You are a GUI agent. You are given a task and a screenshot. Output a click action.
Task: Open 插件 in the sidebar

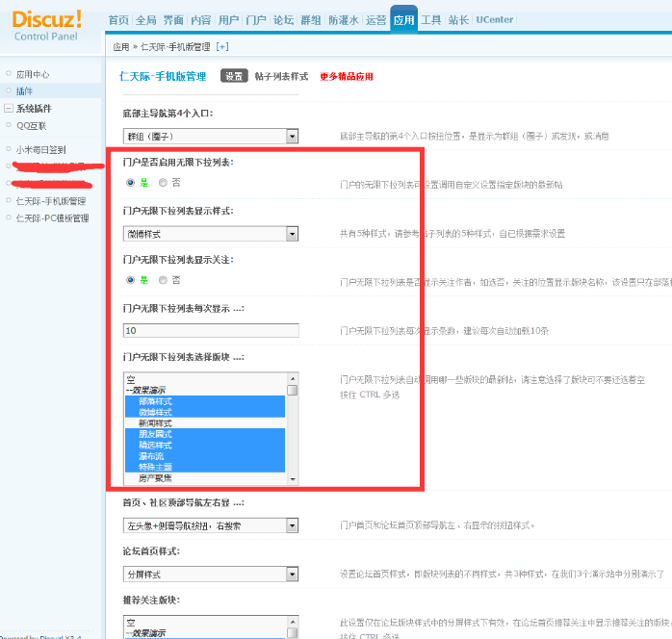[24, 91]
